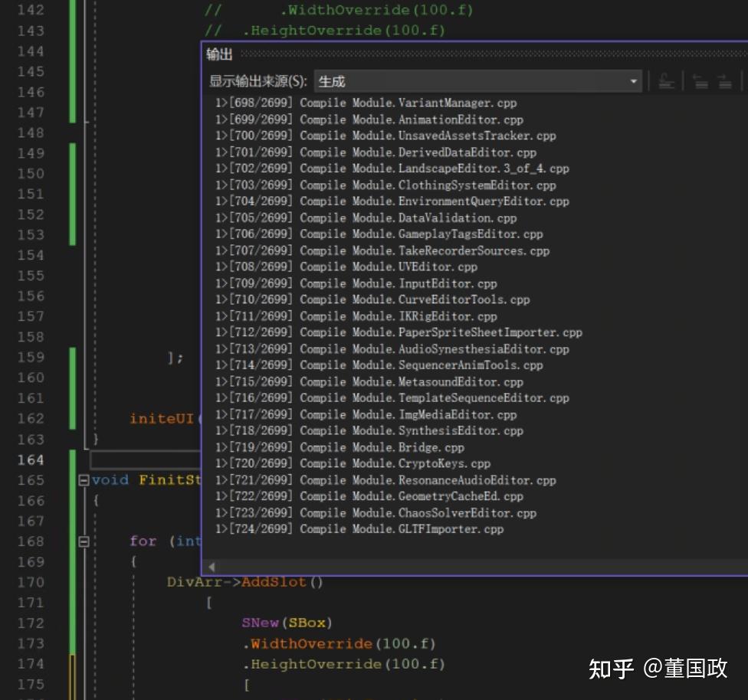Select output line Module.ChaosSolverEditor.cpp
The width and height of the screenshot is (748, 700).
pyautogui.click(x=376, y=514)
